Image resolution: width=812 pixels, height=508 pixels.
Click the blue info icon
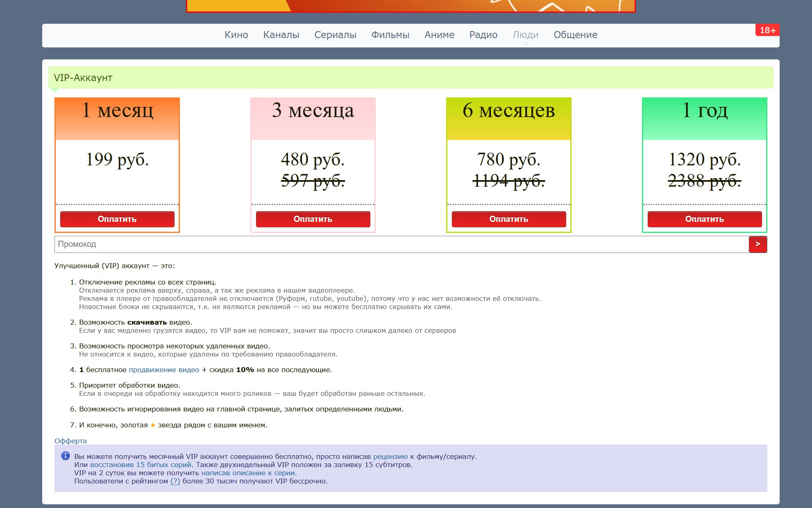[x=65, y=456]
